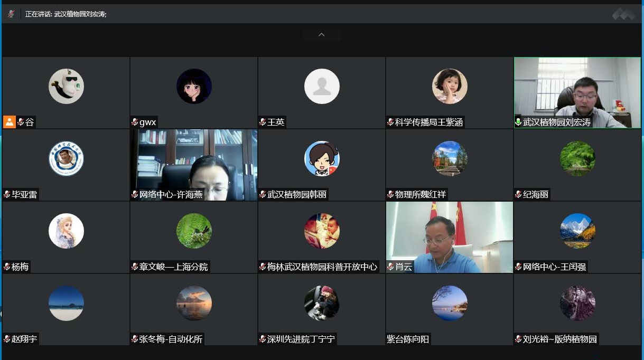Screen dimensions: 644x360
Task: Click the green active mic of 武汉植物园刘宏涛
Action: 518,122
